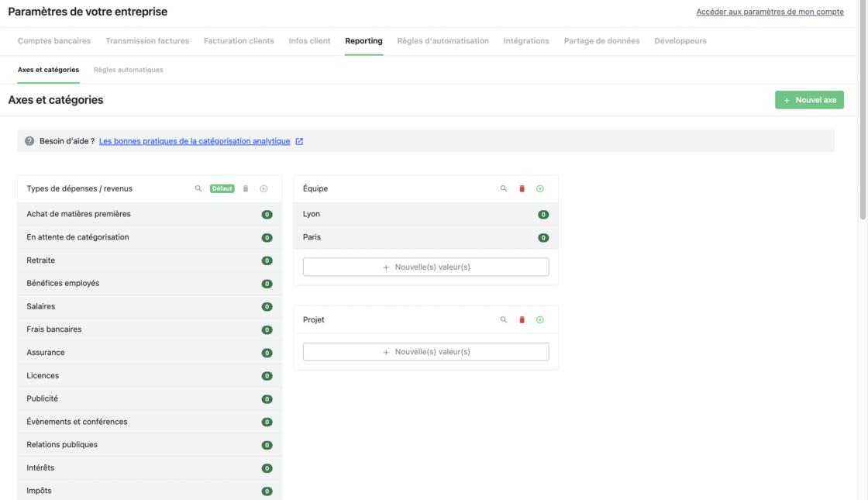
Task: Go to the Développeurs tab
Action: (680, 41)
